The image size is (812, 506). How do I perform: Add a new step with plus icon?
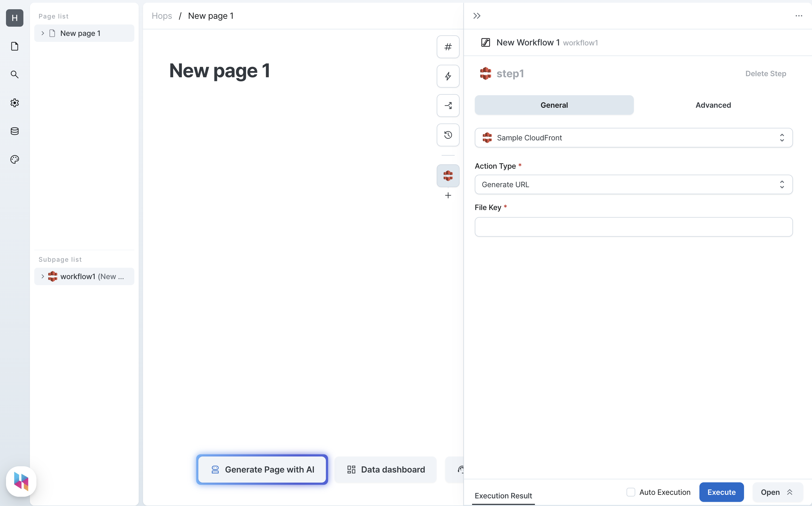(448, 195)
